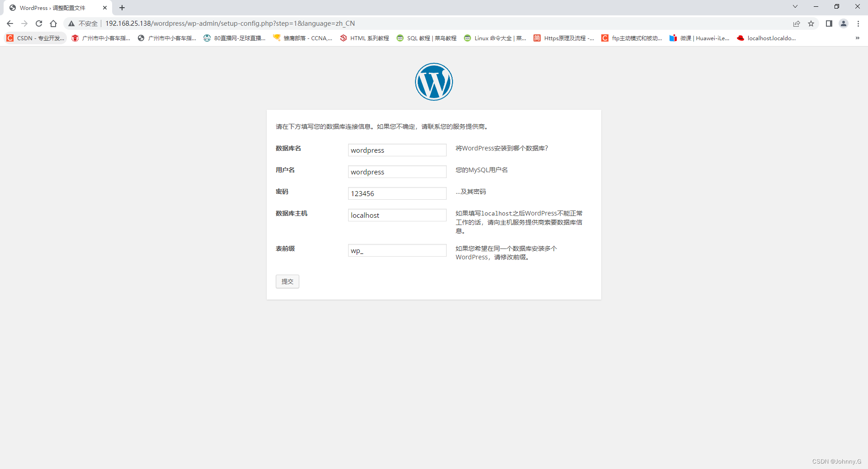The image size is (868, 469).
Task: Open the HTML 系列教程 bookmark
Action: [x=364, y=38]
